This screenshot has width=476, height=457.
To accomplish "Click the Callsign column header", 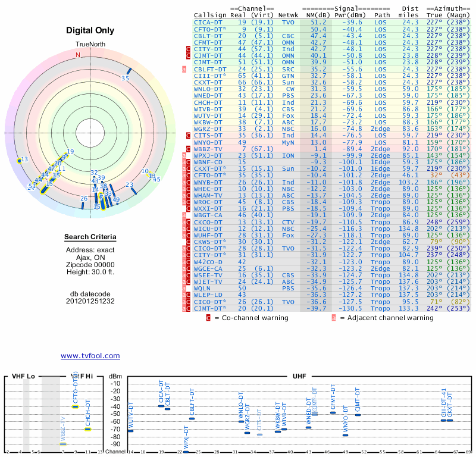I will [210, 15].
